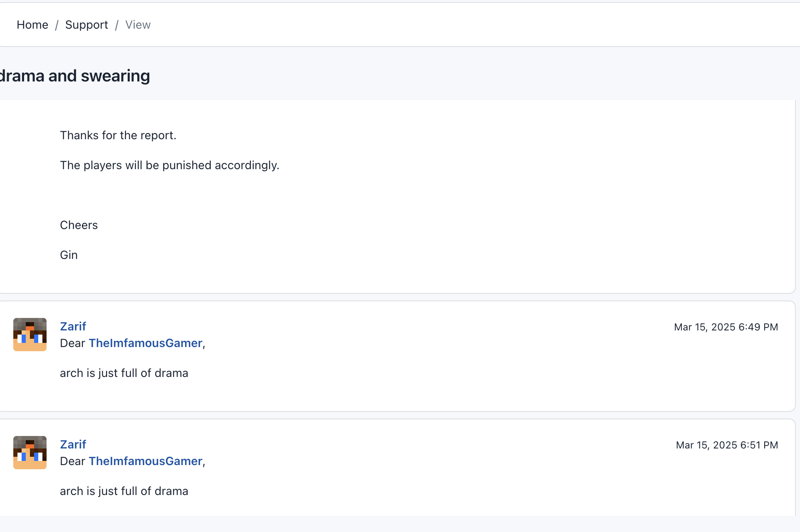Open Zarif's profile from 6:51 PM reply
The image size is (800, 532).
click(x=73, y=444)
